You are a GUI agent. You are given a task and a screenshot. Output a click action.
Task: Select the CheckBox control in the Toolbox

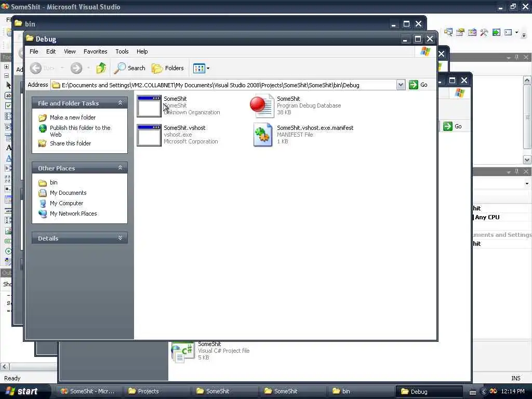pos(8,106)
